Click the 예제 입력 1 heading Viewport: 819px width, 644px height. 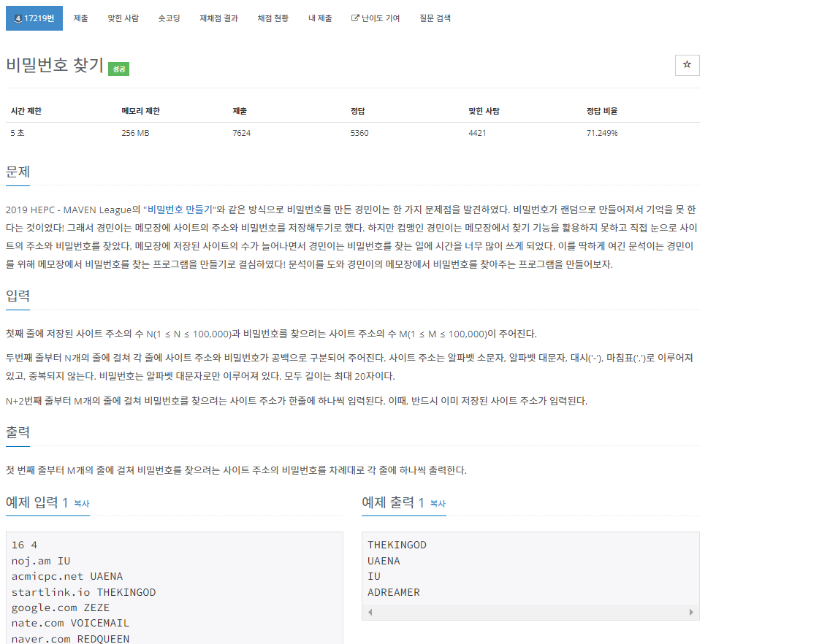point(37,502)
